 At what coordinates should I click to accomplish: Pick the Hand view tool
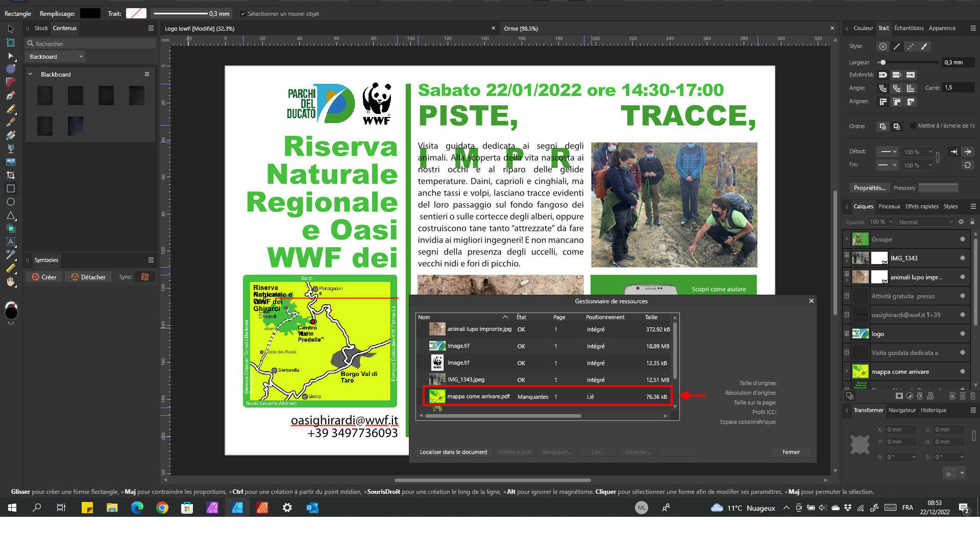[10, 281]
